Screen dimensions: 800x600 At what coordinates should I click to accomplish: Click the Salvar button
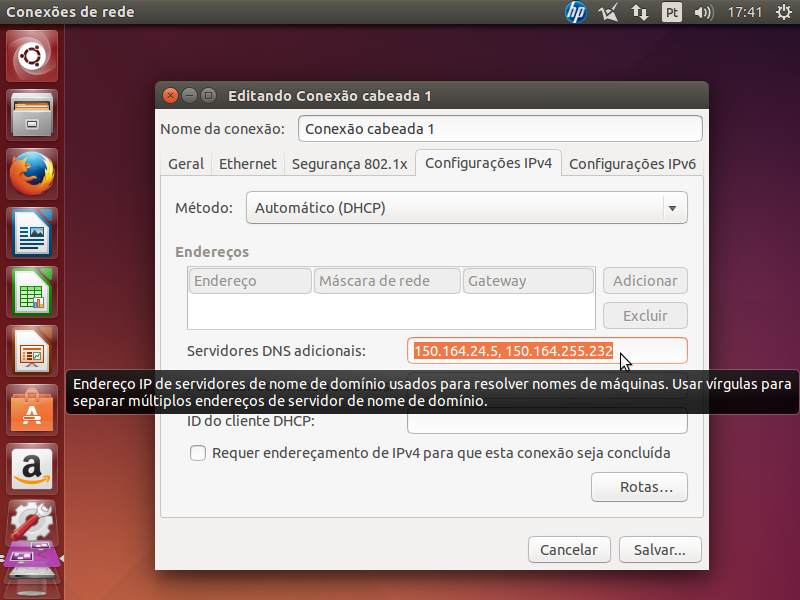(x=660, y=549)
